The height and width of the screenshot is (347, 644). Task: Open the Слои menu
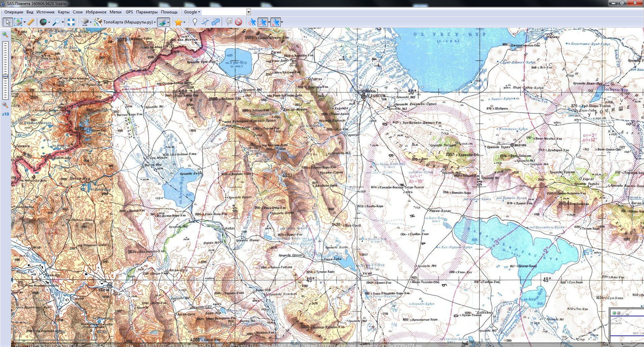78,12
